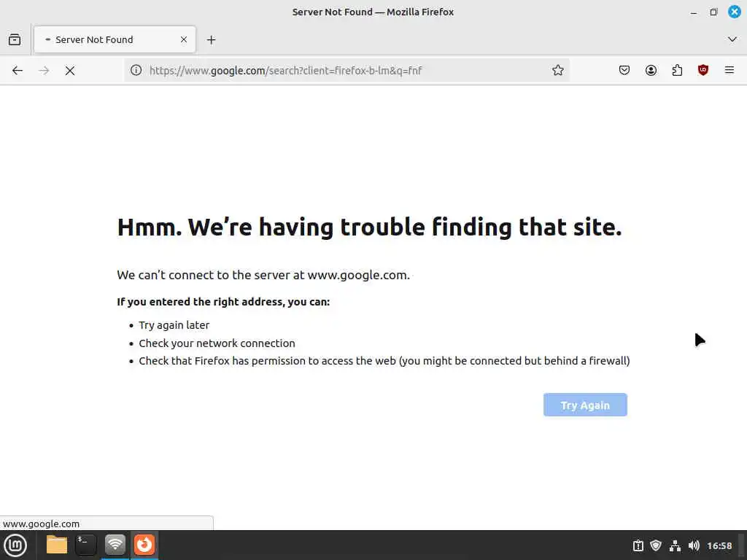Click the text 'Try again later'
Viewport: 747px width, 560px height.
[174, 325]
